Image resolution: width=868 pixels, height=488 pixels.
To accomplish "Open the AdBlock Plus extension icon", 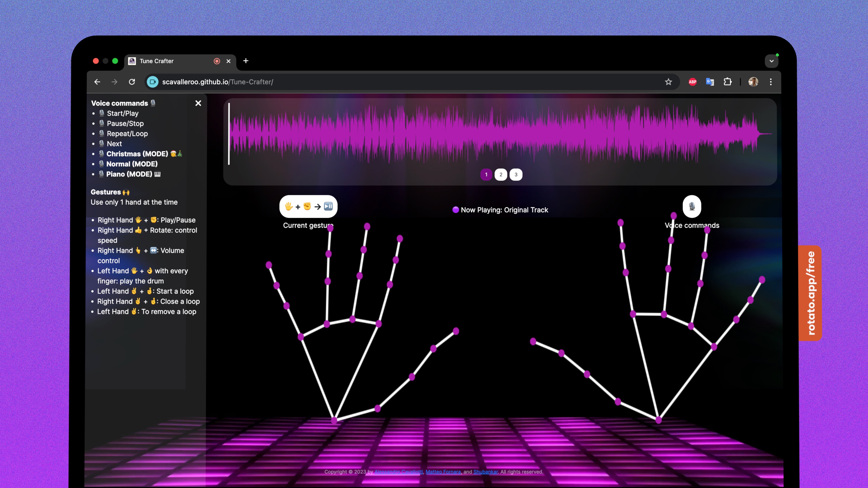I will click(692, 82).
